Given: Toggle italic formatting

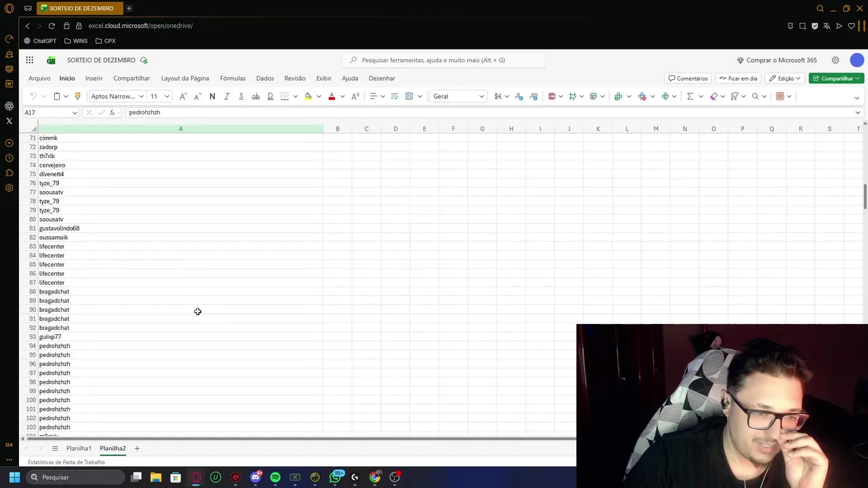Looking at the screenshot, I should coord(226,96).
